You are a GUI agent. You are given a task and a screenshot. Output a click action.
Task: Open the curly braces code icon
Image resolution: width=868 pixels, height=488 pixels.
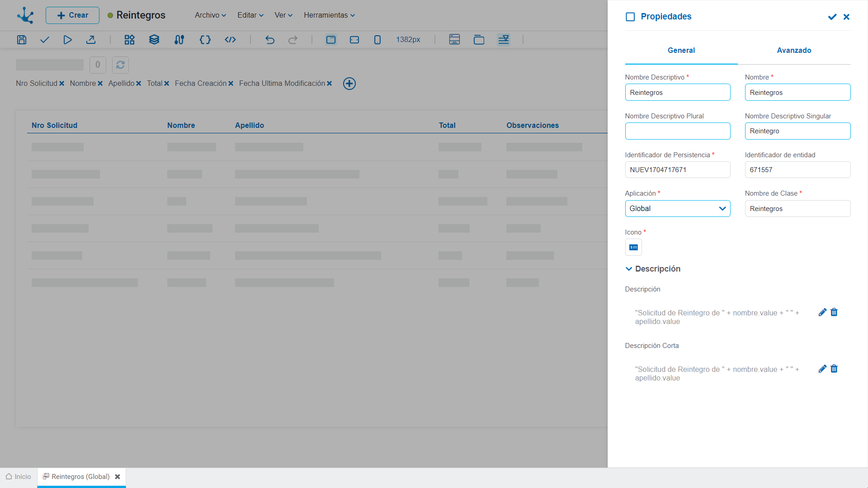tap(205, 40)
